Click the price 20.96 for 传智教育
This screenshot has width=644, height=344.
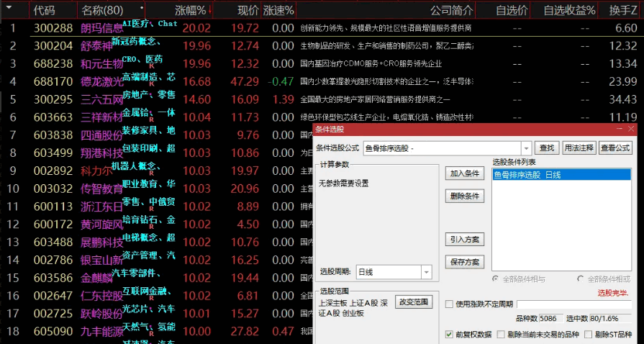click(245, 189)
